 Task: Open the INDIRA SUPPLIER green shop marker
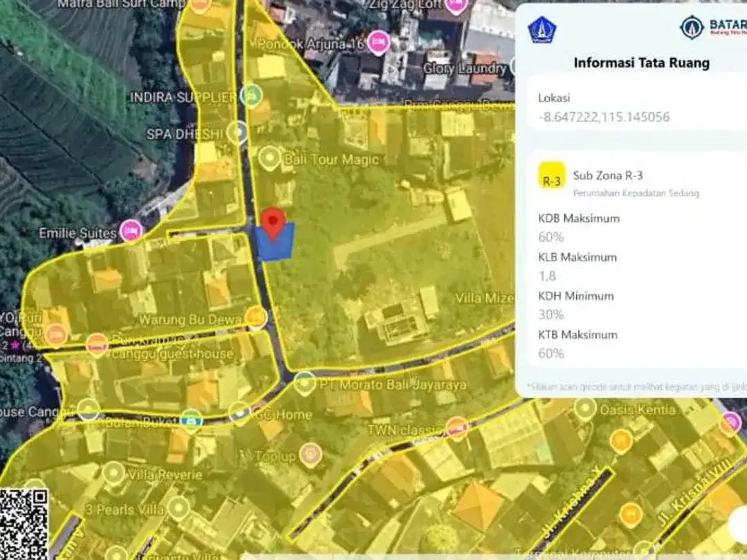pos(251,95)
